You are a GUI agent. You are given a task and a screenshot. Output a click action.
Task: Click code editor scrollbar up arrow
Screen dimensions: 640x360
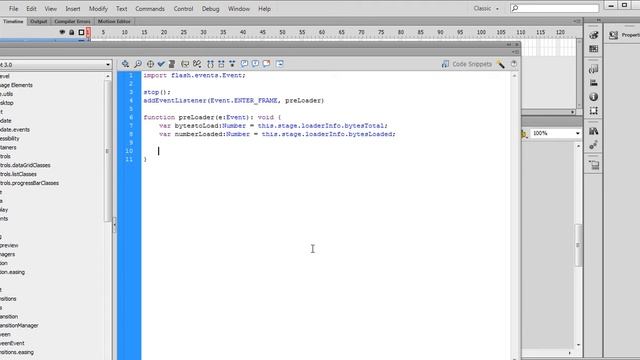point(514,76)
